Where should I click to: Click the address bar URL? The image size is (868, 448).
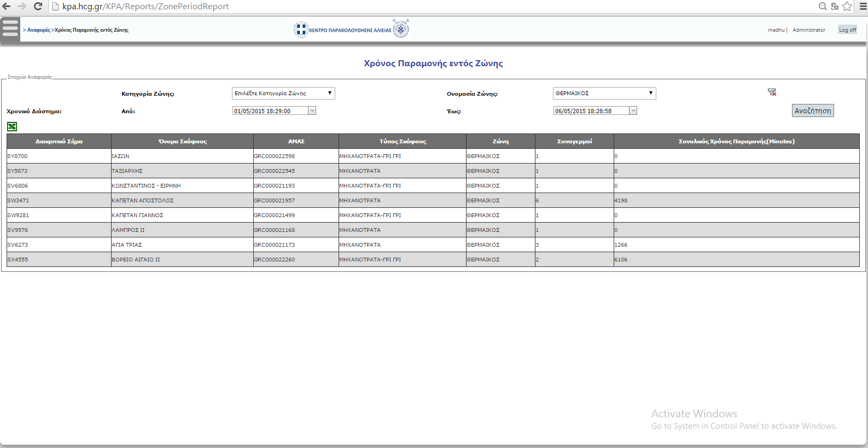[x=145, y=7]
